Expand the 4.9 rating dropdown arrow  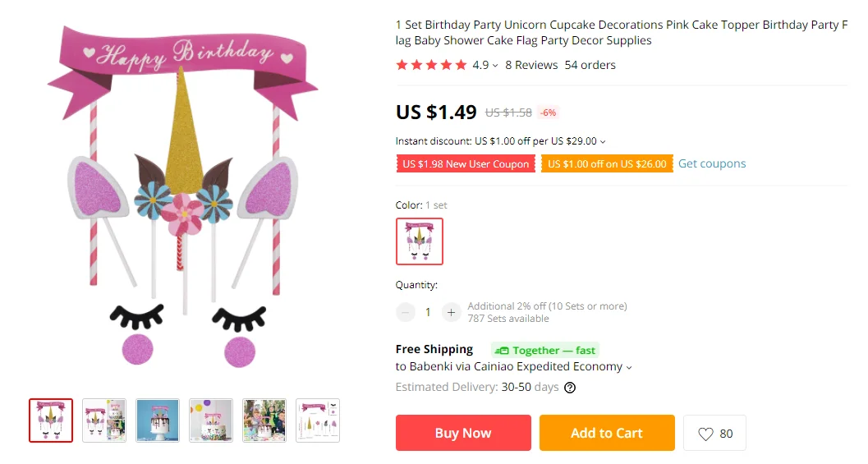495,66
